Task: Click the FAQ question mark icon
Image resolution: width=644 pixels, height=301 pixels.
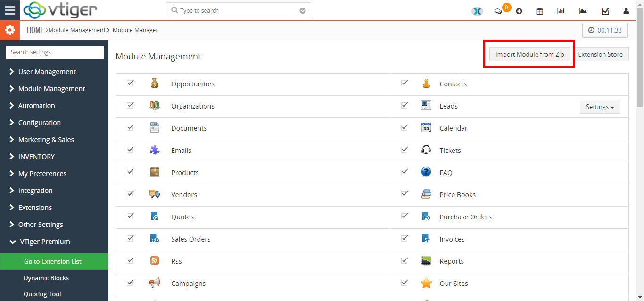Action: [x=426, y=172]
